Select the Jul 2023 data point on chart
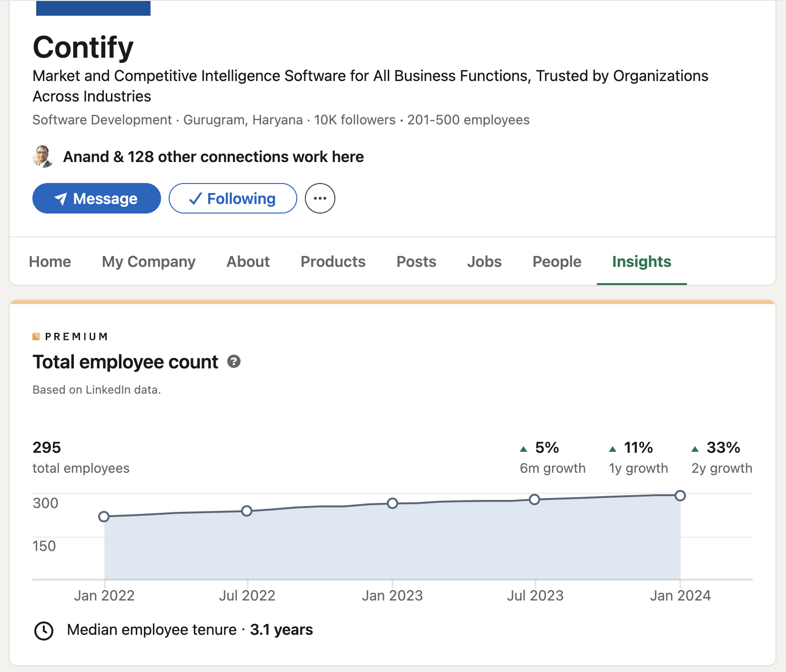 tap(534, 499)
